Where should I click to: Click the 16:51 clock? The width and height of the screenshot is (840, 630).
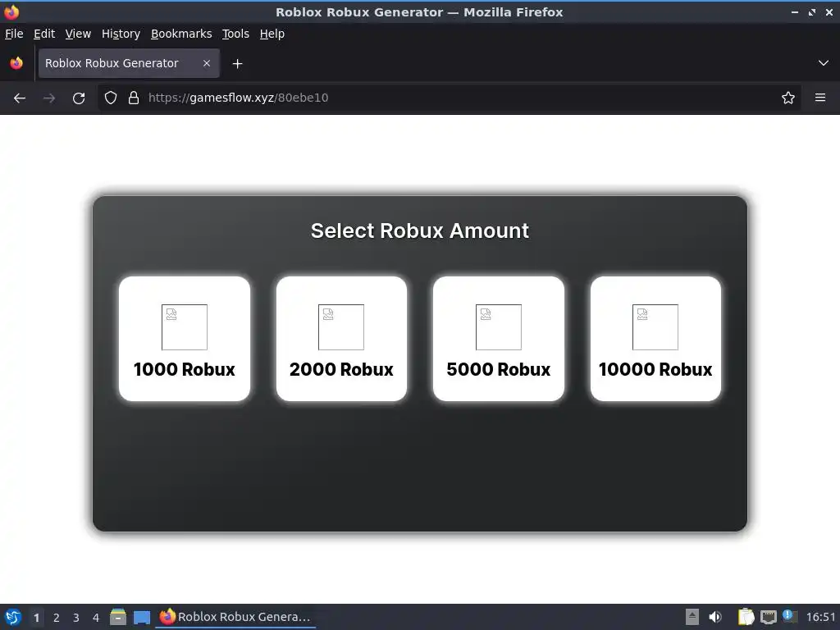(820, 617)
